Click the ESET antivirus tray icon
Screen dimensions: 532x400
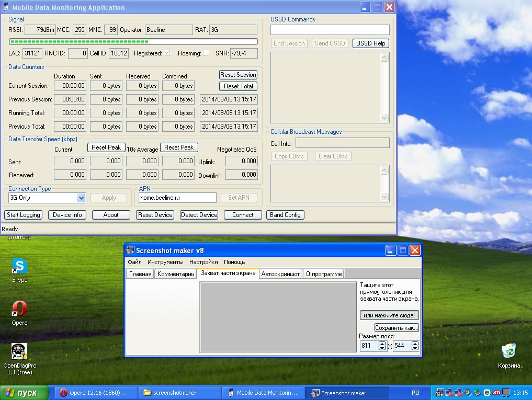click(x=487, y=393)
